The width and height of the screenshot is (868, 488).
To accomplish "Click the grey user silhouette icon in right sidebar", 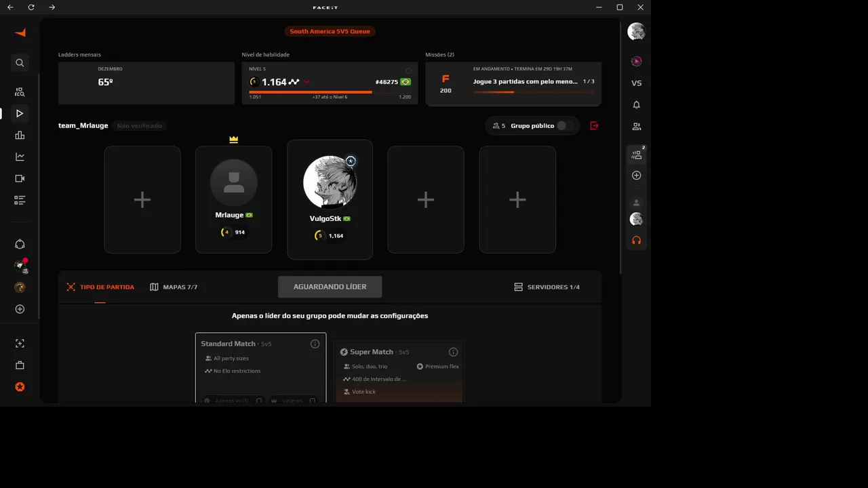I will pos(636,202).
